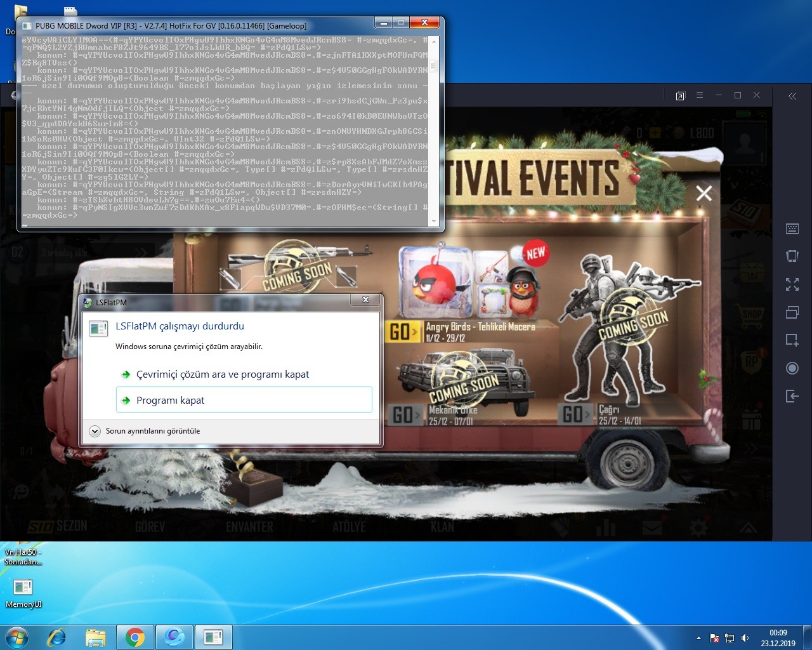Click the LSFlatPM dialog title bar icon
The height and width of the screenshot is (650, 812).
click(x=88, y=303)
